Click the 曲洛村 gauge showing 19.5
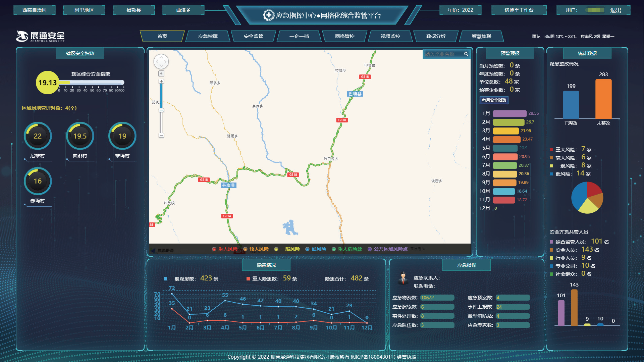Screen dimensions: 644x362 (80, 136)
